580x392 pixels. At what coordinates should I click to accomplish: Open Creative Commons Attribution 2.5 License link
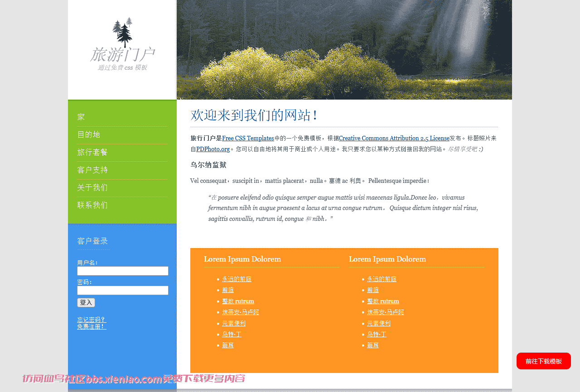tap(394, 139)
